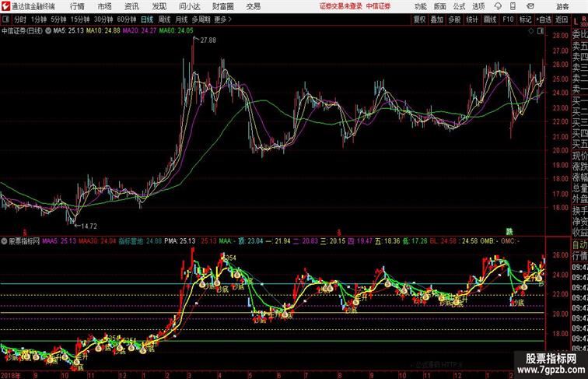Open the 多周期 multi-period view
This screenshot has height=379, width=588.
(201, 19)
